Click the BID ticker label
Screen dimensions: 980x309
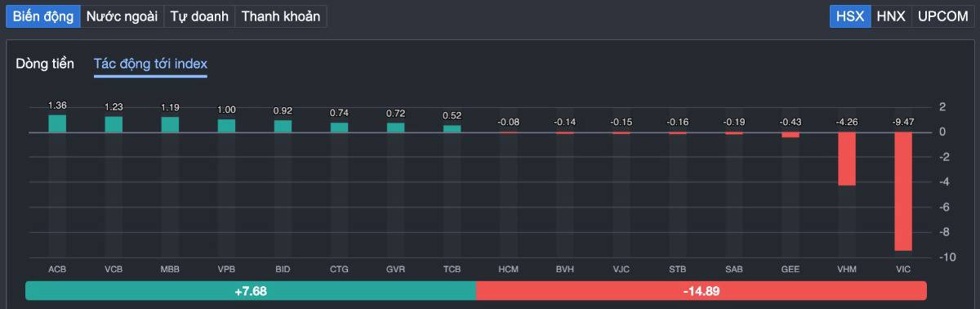coord(283,269)
